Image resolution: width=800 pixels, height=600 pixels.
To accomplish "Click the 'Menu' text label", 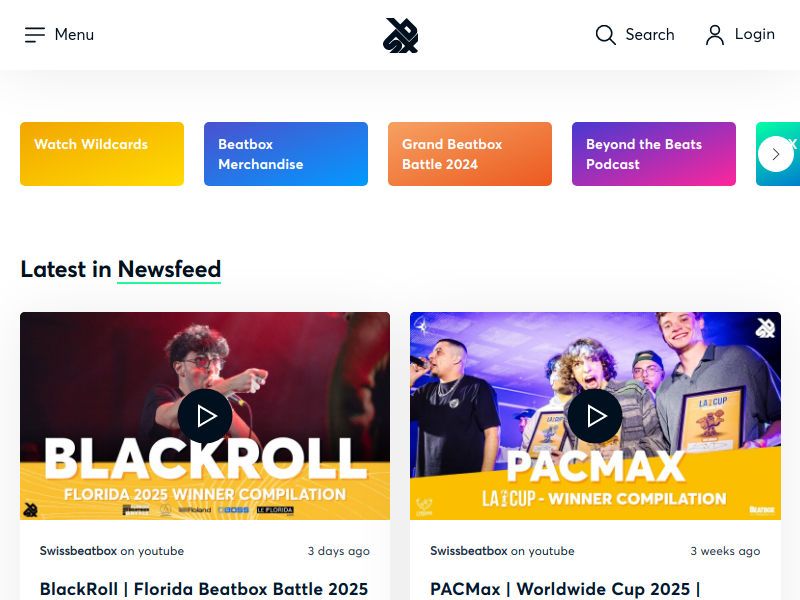I will click(x=74, y=35).
